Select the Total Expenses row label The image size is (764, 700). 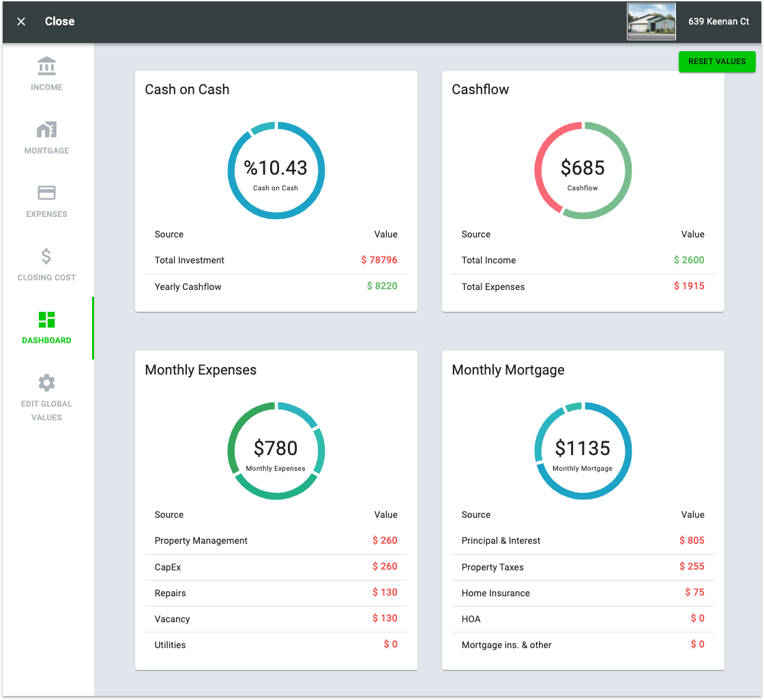coord(493,287)
